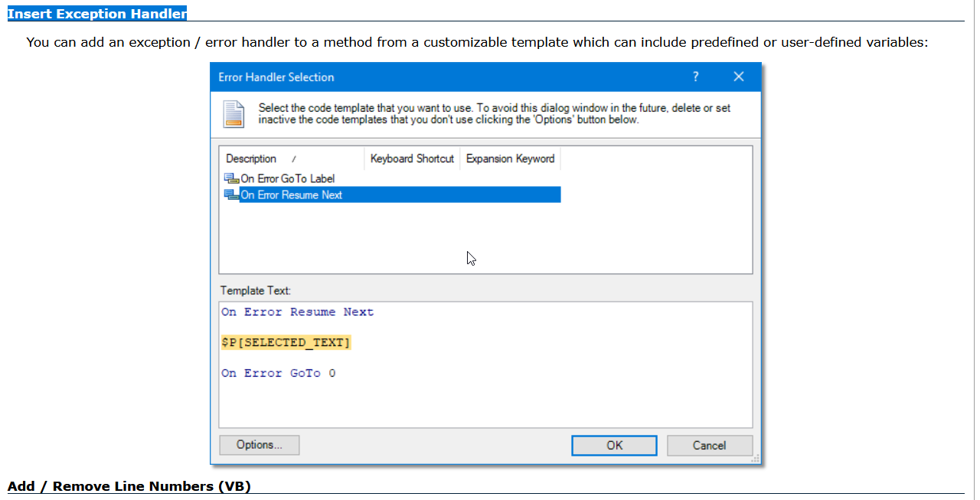Click the document template icon in the dialog

(234, 114)
